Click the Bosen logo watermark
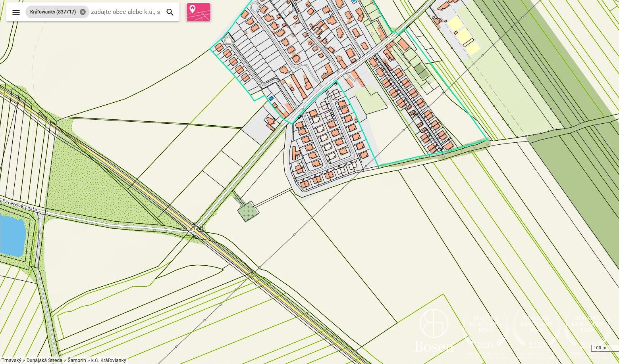This screenshot has height=364, width=619. 434,331
